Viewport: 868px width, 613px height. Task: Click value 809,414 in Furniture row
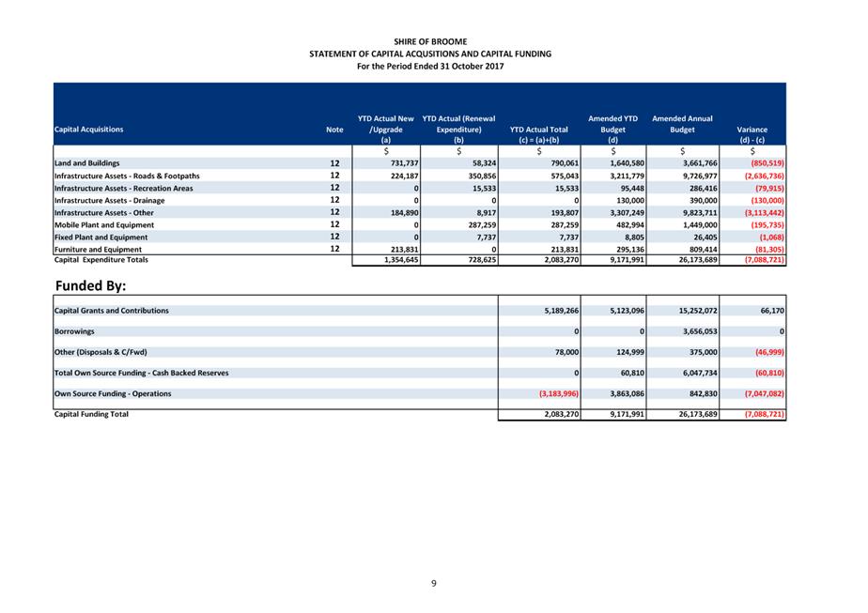tap(703, 249)
